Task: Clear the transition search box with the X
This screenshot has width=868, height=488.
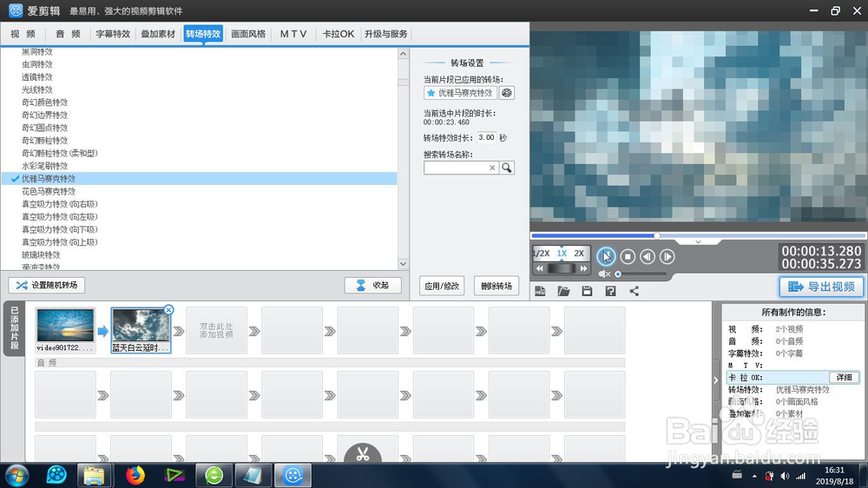Action: (x=492, y=168)
